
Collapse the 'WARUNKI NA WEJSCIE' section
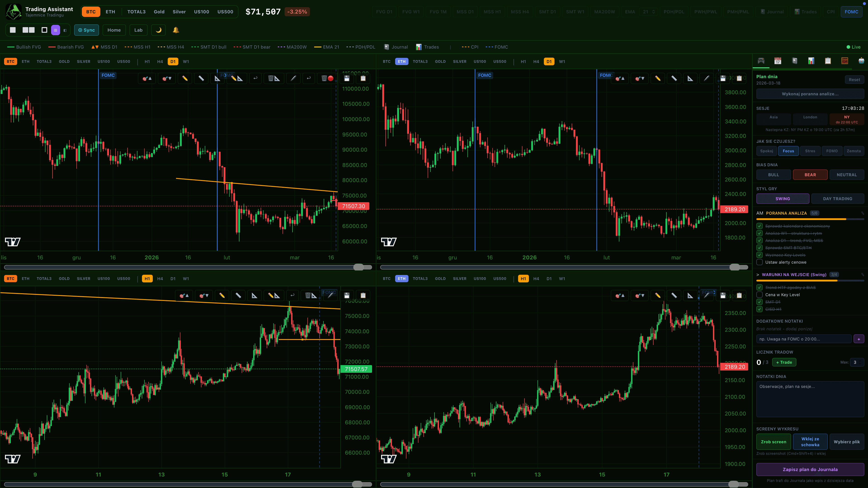[x=758, y=274]
